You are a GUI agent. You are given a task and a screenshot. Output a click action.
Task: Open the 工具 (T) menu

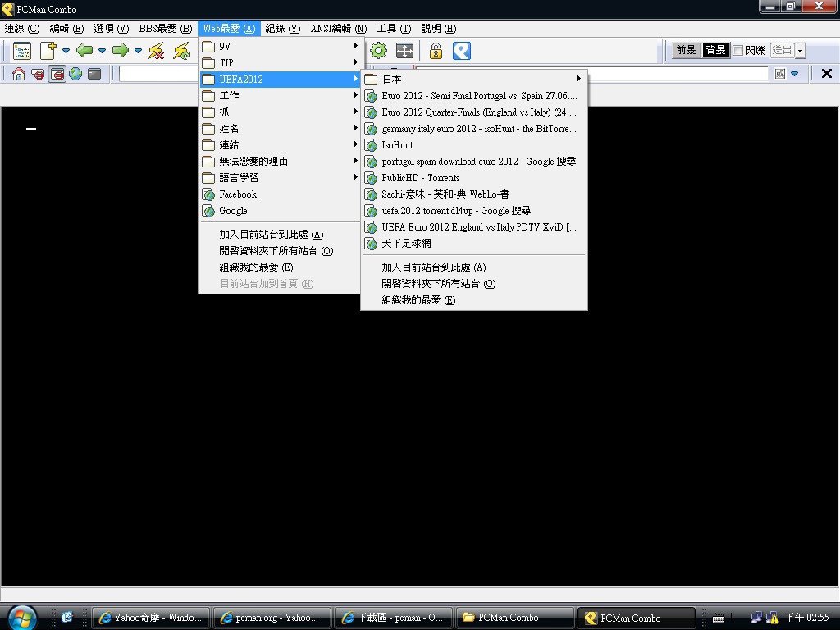[394, 29]
